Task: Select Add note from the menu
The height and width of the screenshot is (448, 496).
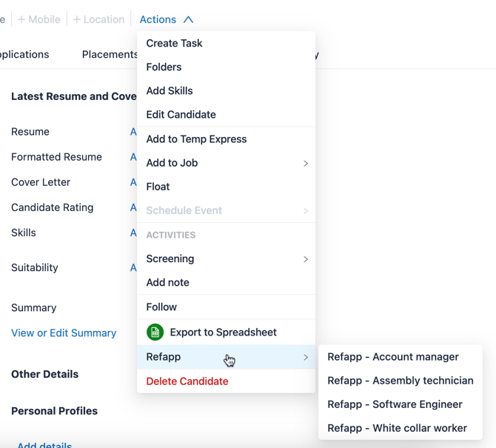Action: (227, 283)
